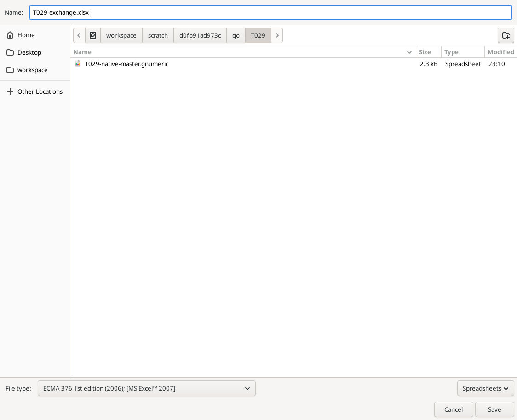517x420 pixels.
Task: Create a new folder
Action: [x=506, y=35]
